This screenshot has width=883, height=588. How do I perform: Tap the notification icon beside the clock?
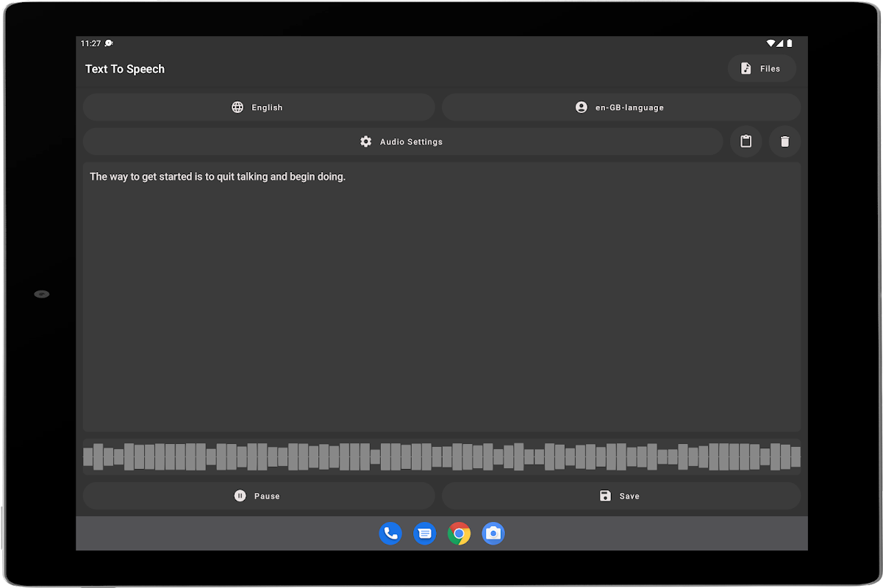[110, 43]
